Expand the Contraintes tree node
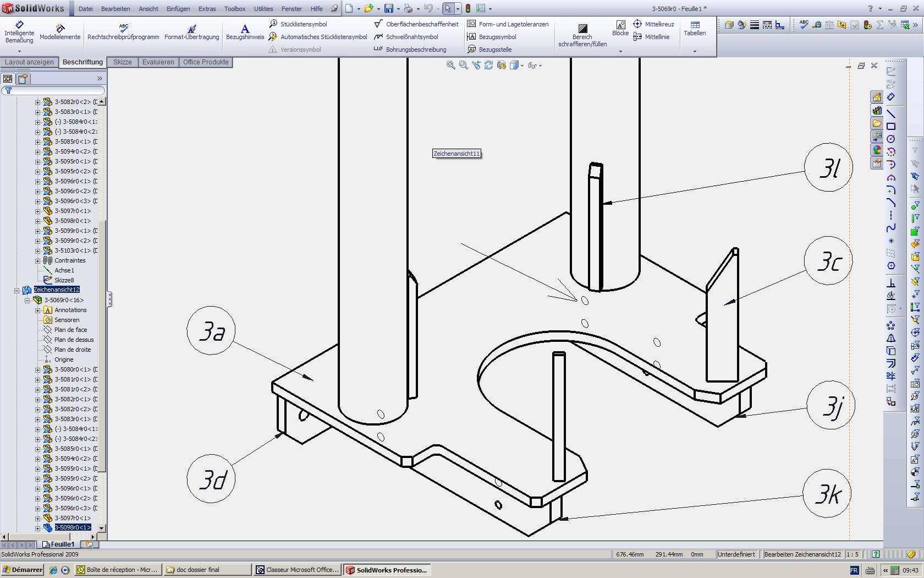 37,261
